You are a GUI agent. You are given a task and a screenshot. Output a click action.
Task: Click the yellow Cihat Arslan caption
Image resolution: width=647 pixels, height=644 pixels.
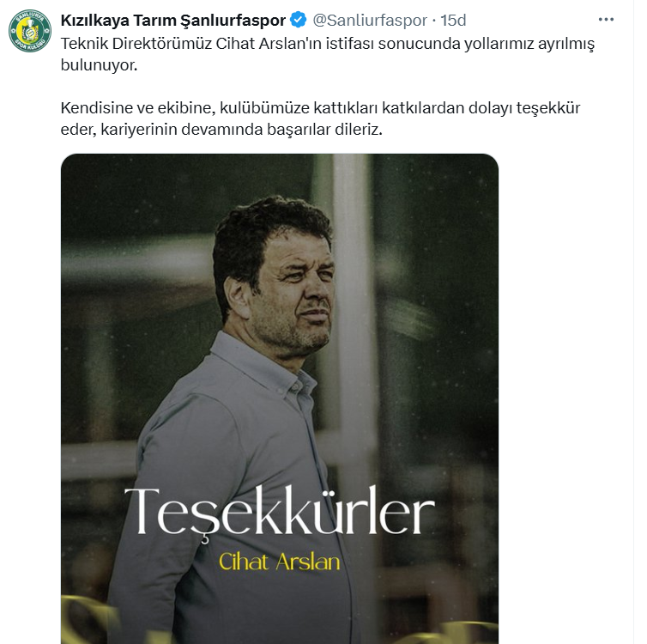coord(280,562)
